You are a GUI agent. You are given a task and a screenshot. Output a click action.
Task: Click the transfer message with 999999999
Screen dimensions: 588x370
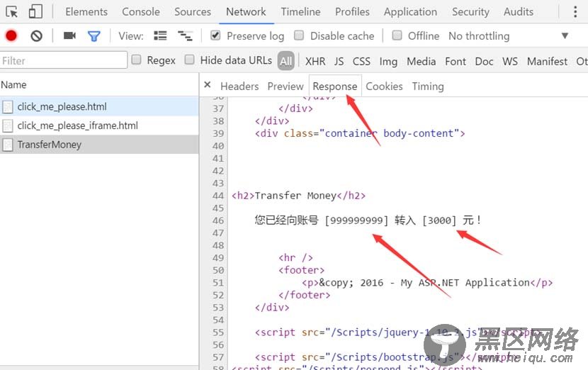[368, 220]
